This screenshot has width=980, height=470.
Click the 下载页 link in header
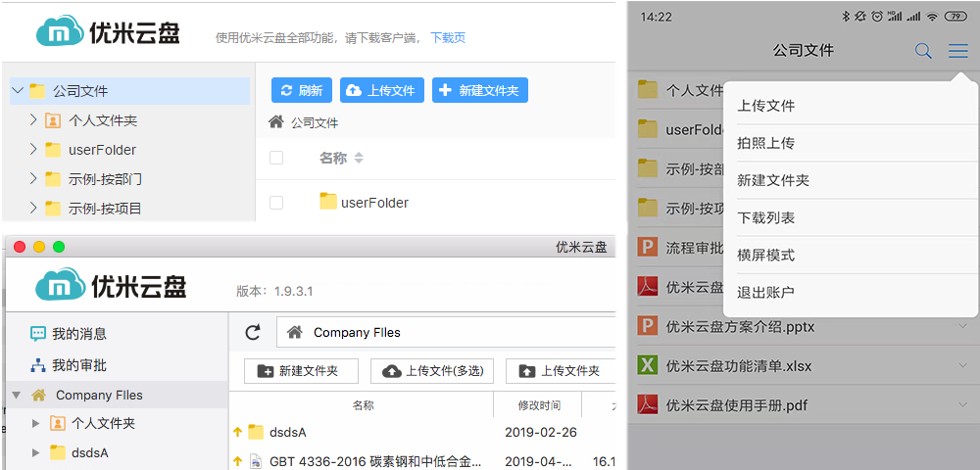click(x=448, y=38)
